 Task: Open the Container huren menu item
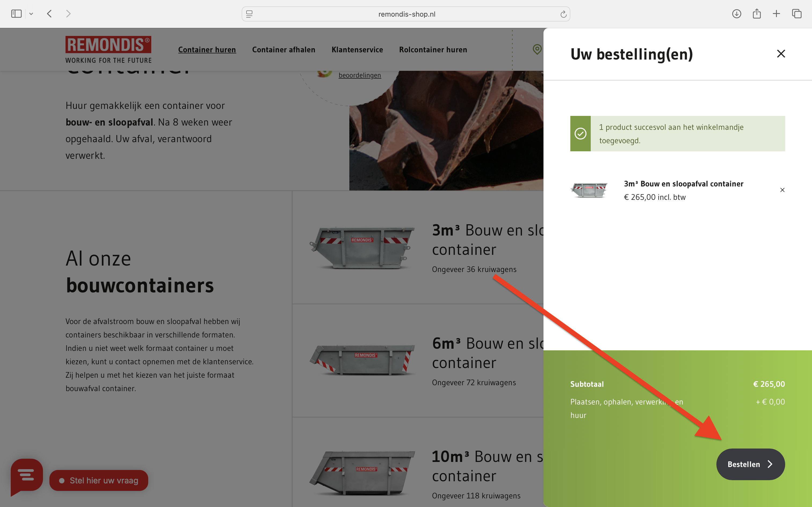[207, 50]
